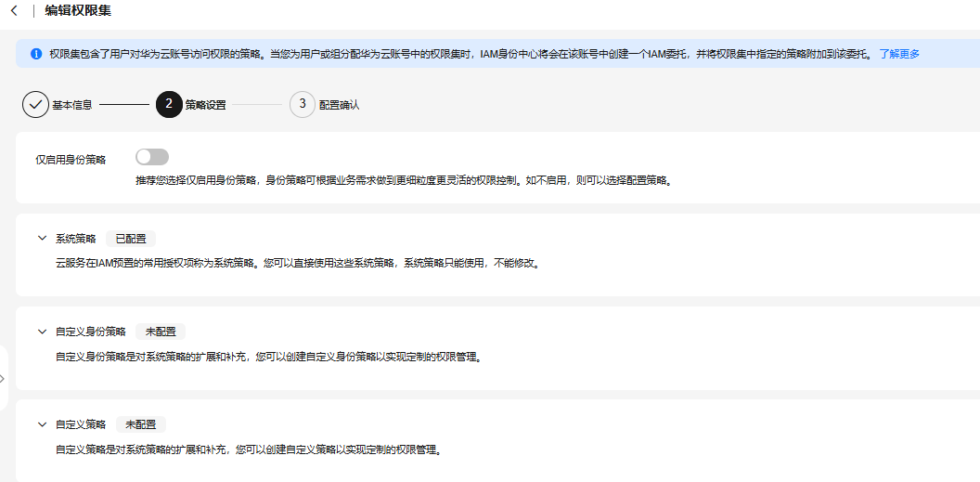Click the 自定义策略 description text
Viewport: 980px width, 482px height.
tap(249, 449)
